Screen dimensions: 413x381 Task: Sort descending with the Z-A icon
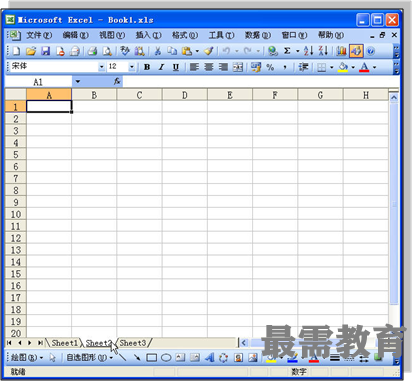323,51
